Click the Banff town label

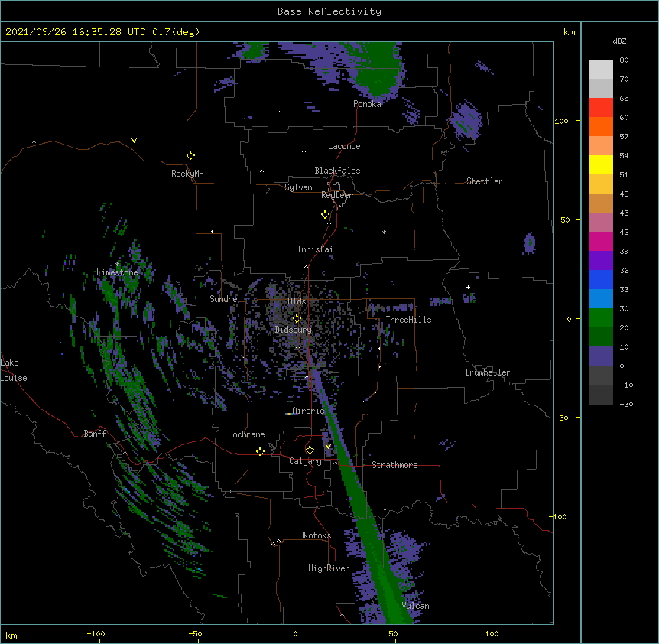tap(95, 434)
